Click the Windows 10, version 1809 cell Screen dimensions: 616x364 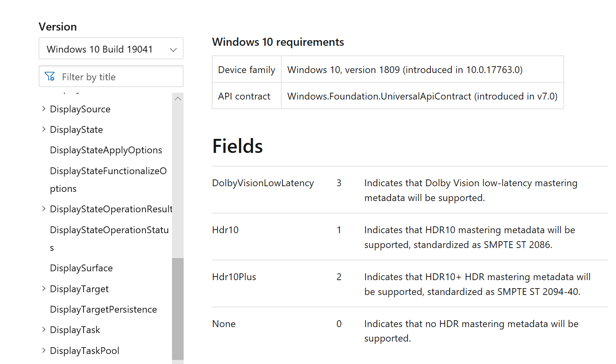[422, 69]
